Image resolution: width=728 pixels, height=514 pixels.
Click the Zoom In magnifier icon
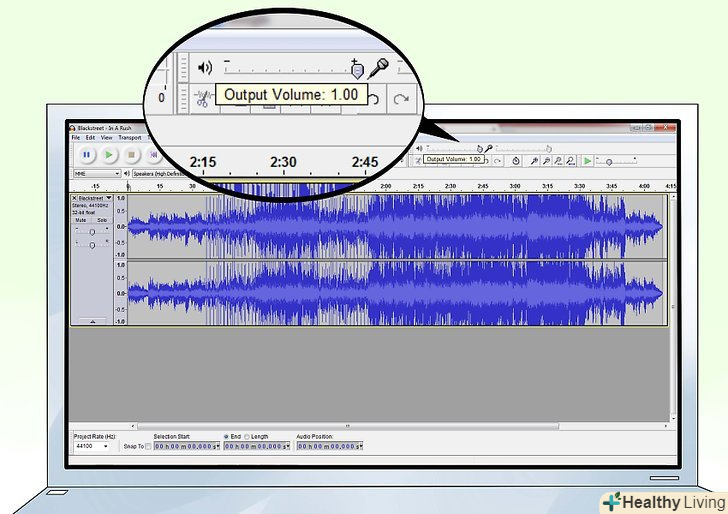pos(534,161)
